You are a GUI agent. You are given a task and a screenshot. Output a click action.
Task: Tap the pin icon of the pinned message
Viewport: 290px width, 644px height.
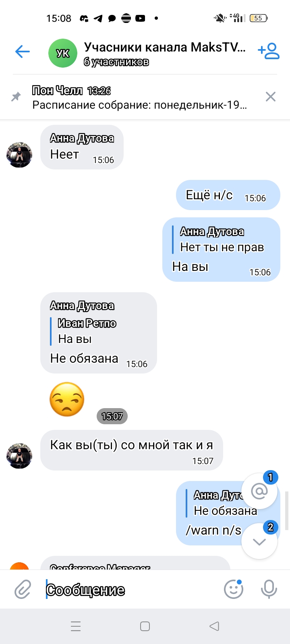pyautogui.click(x=16, y=97)
